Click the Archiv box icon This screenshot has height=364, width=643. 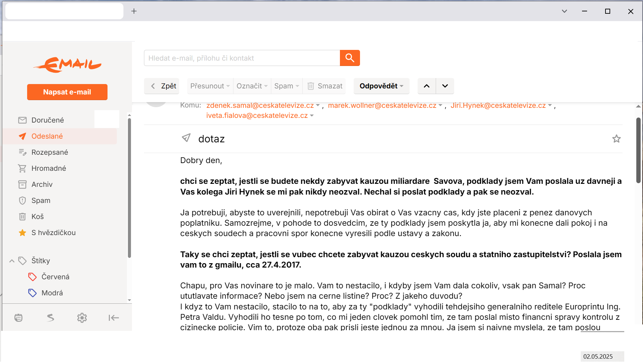point(22,184)
